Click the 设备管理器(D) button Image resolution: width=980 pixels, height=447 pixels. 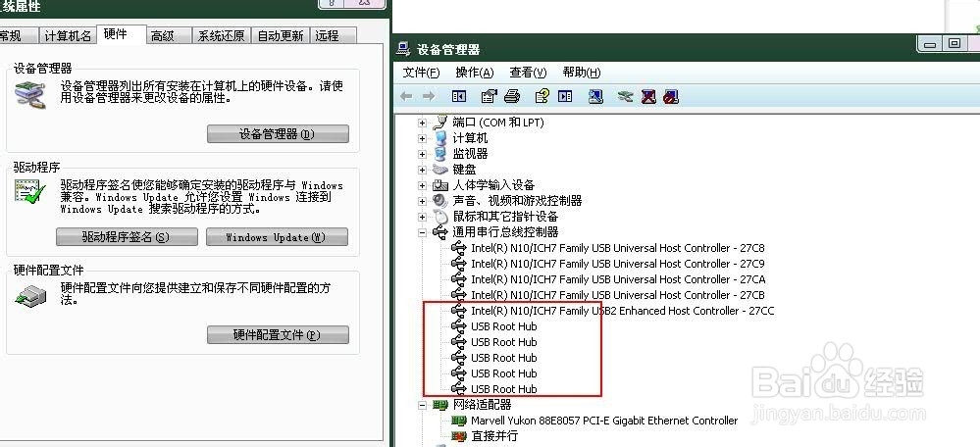278,133
